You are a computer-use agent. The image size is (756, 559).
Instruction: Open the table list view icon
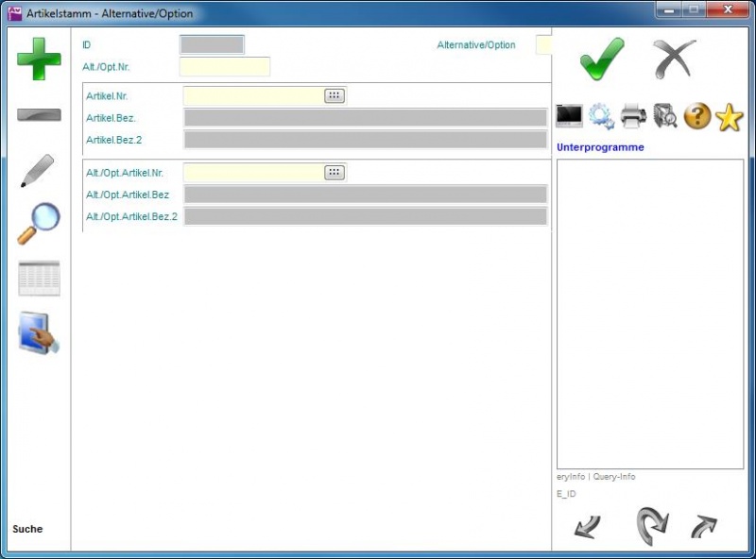point(39,279)
